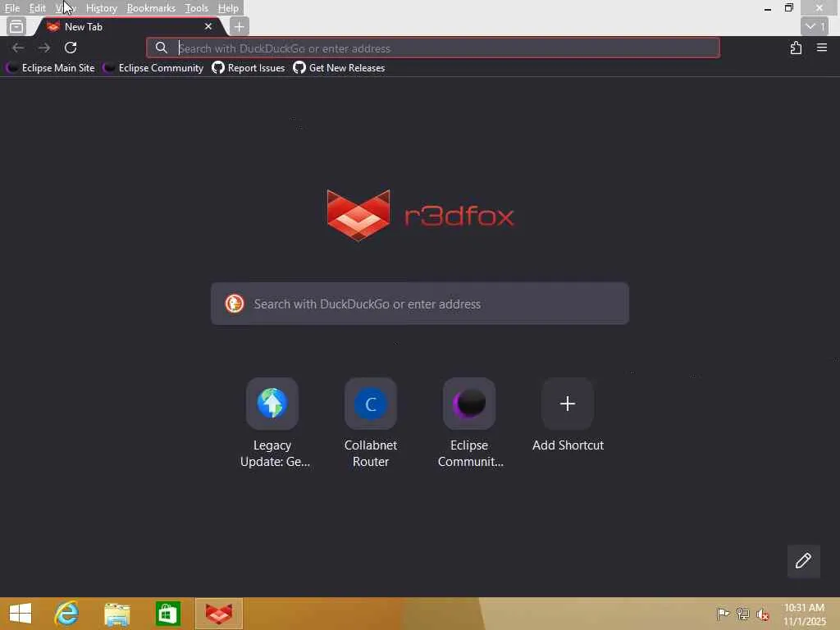Open a new tab with plus button

coord(239,26)
